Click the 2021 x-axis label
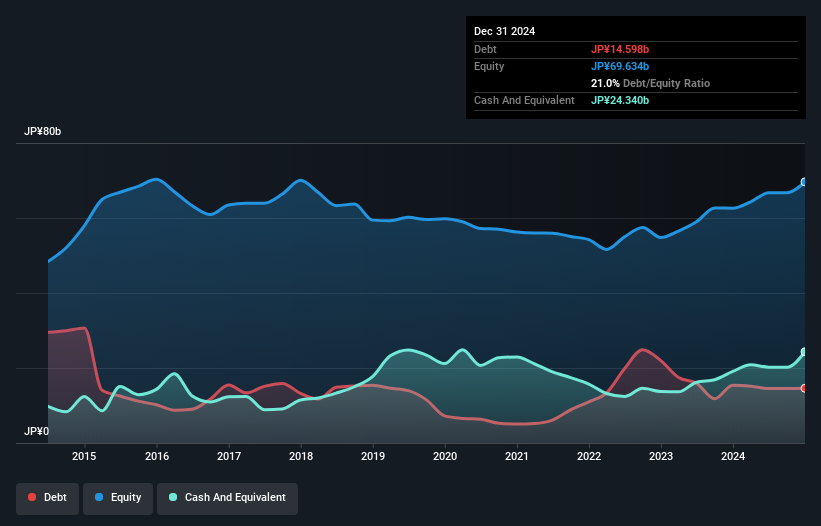Screen dimensions: 821x526 517,456
